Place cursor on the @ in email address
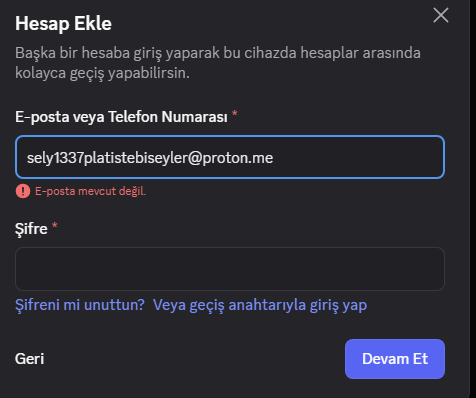This screenshot has width=476, height=398. pyautogui.click(x=195, y=158)
